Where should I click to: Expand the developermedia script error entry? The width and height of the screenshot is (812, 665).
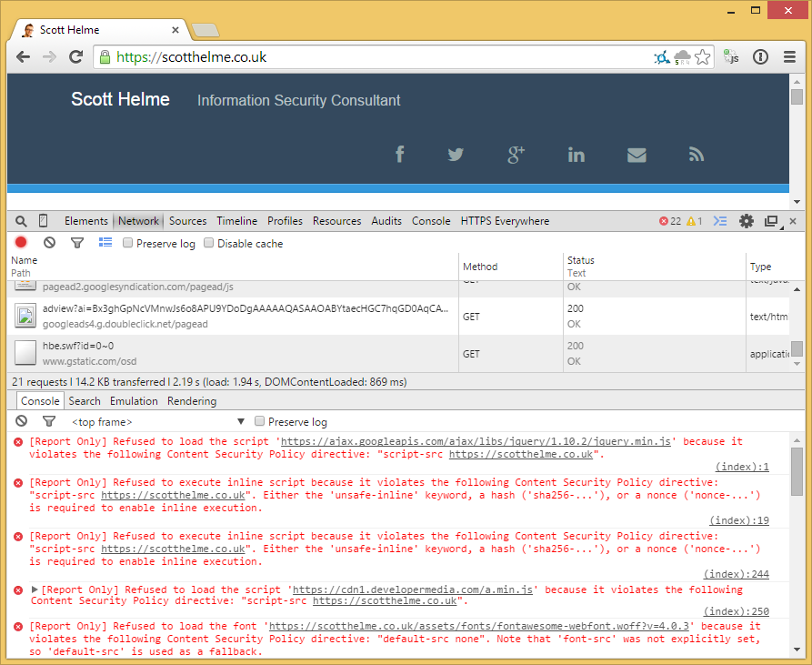[x=35, y=589]
